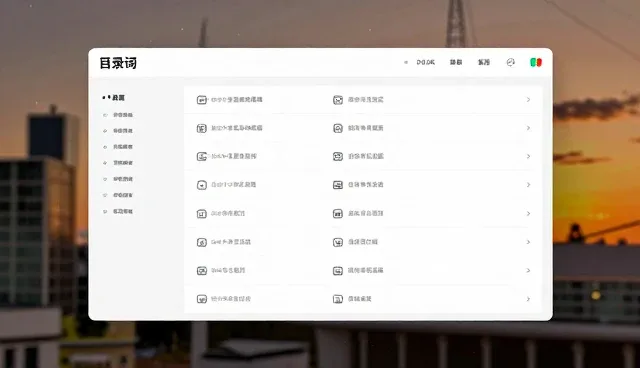This screenshot has height=368, width=640.
Task: Open the fifth sidebar entry under the bold heading
Action: (x=118, y=179)
